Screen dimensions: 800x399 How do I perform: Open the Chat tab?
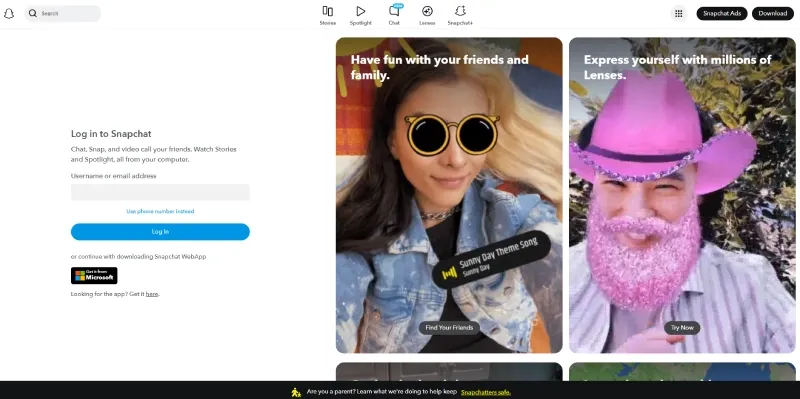pos(394,15)
